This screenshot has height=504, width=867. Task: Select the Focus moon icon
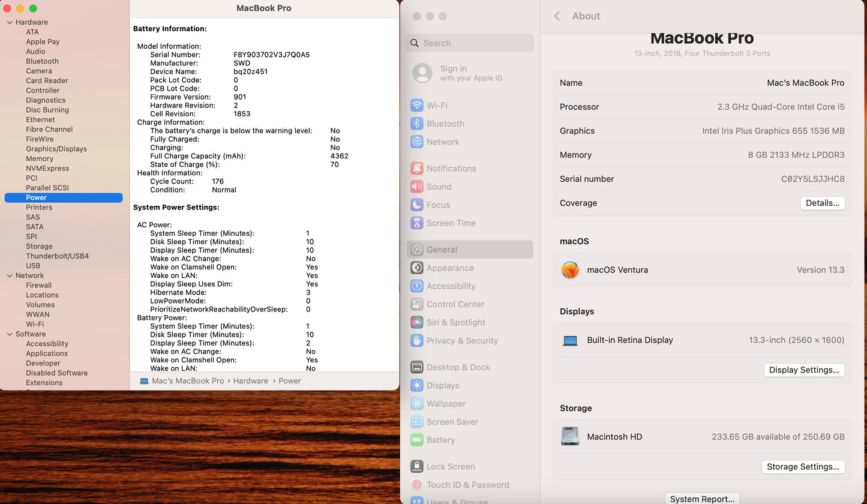(x=416, y=205)
